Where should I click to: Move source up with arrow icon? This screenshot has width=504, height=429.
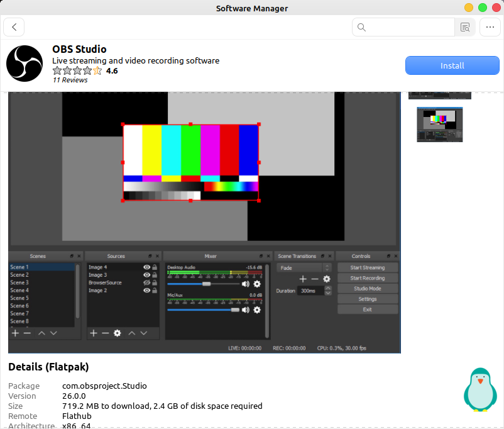coord(132,333)
